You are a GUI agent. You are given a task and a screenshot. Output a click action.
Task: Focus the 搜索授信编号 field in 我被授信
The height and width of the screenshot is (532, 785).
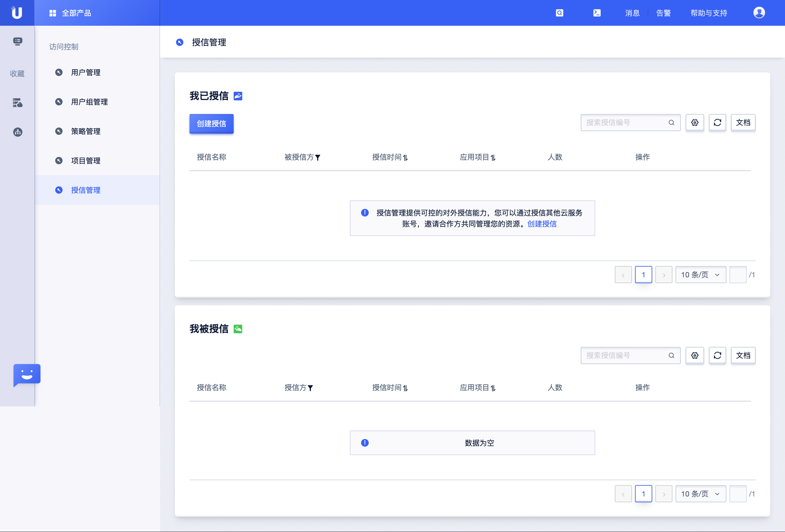(630, 355)
